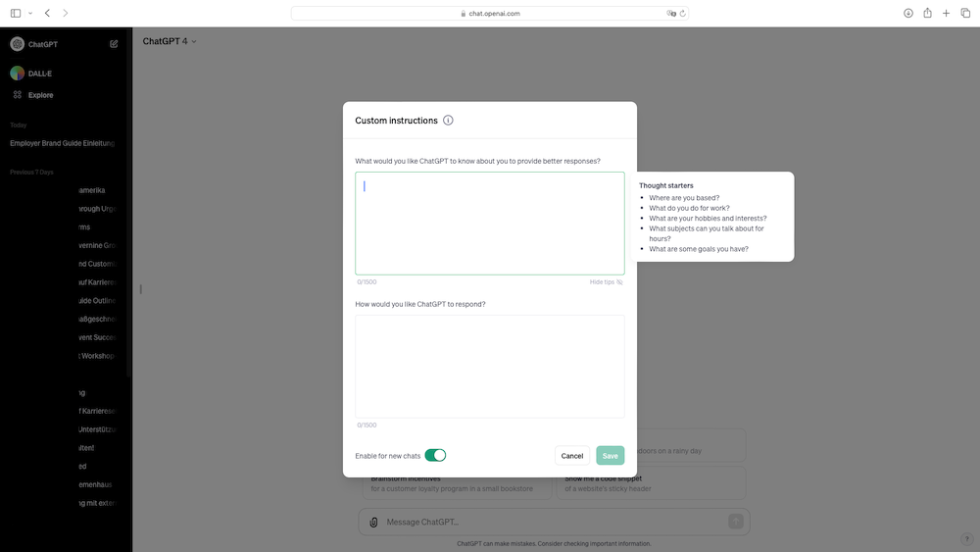Reload the page with the refresh icon
Image resolution: width=980 pixels, height=552 pixels.
click(x=682, y=13)
